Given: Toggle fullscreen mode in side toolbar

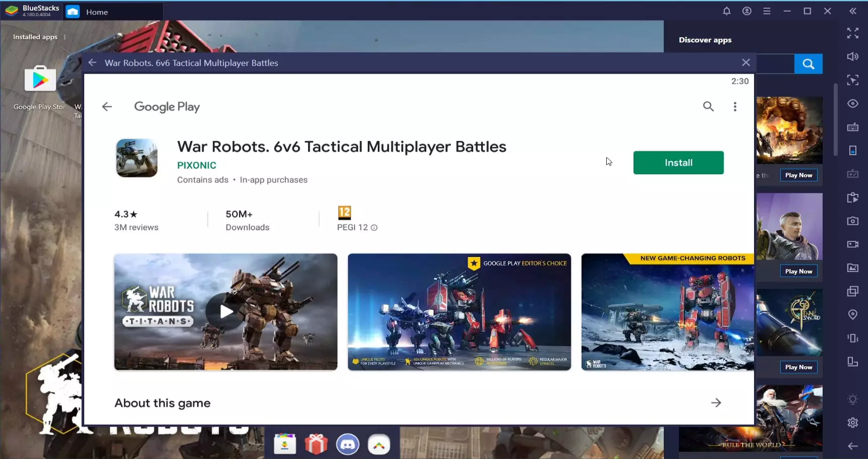Looking at the screenshot, I should tap(852, 33).
